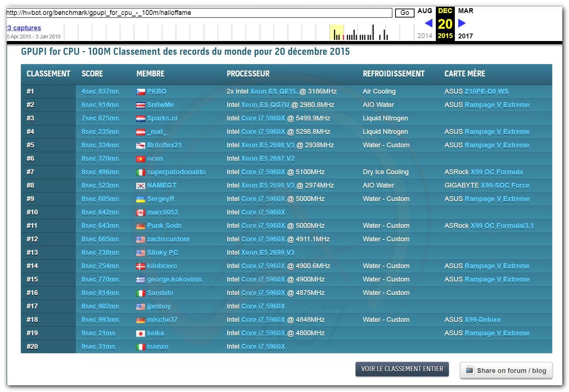569x392 pixels.
Task: Jump to 2017 in capture timeline
Action: coord(465,36)
